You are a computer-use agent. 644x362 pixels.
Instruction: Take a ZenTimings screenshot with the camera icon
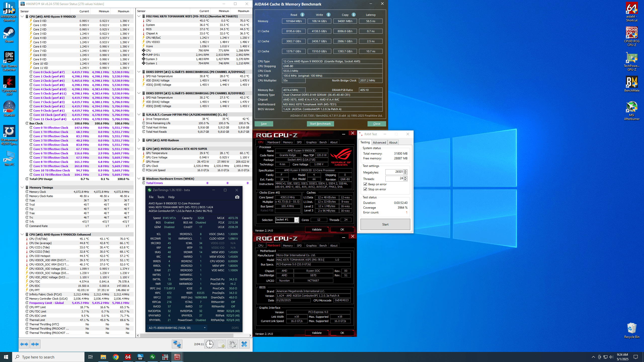[237, 197]
